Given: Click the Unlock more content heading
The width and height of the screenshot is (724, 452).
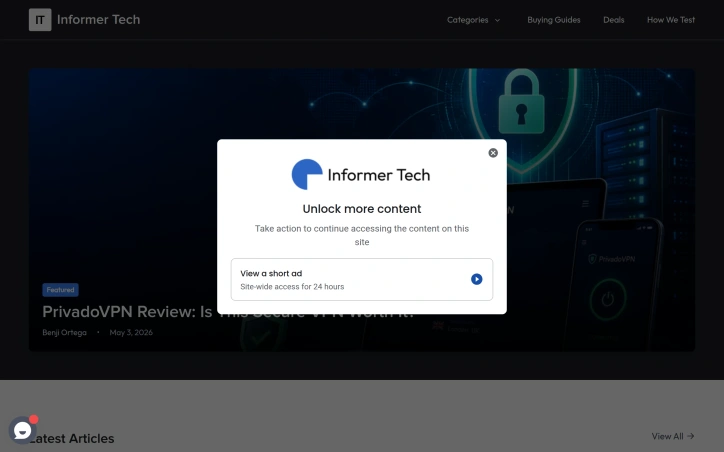Looking at the screenshot, I should pyautogui.click(x=362, y=209).
